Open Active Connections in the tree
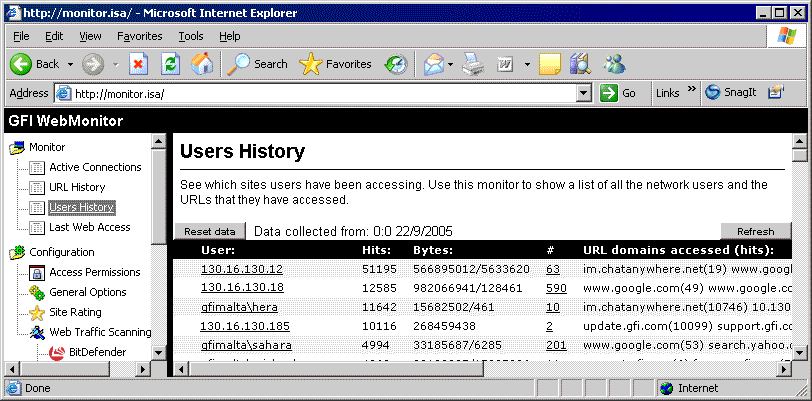 point(95,167)
